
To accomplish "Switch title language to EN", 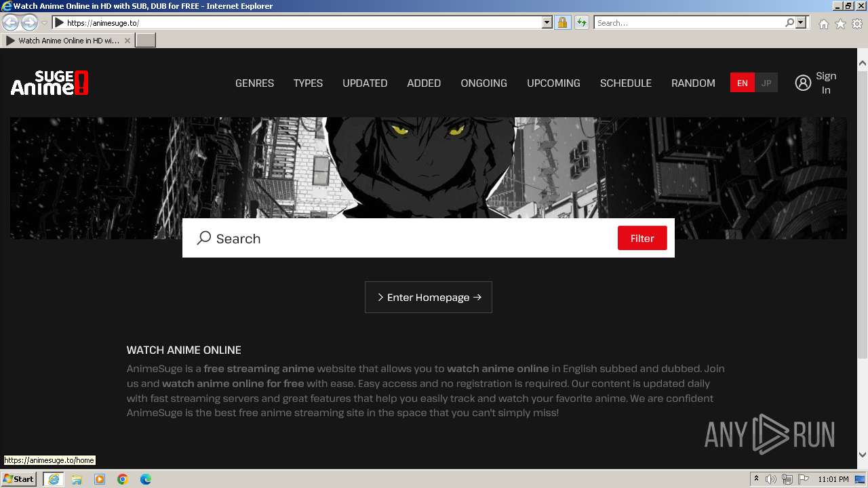I will [743, 83].
